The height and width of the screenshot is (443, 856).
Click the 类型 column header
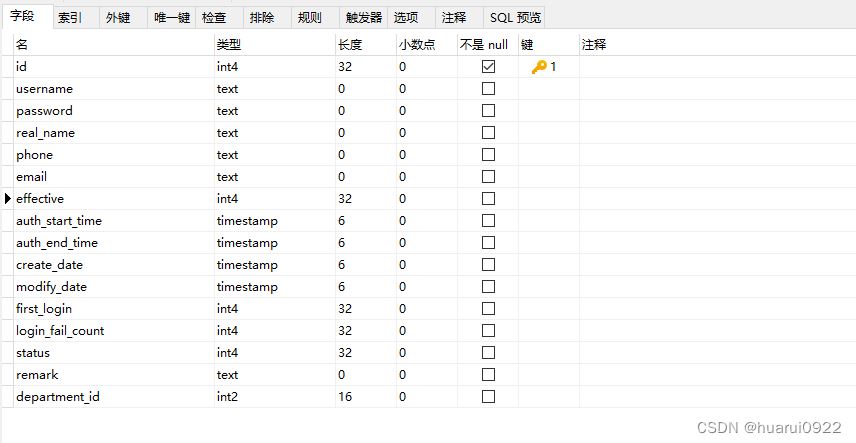point(275,44)
